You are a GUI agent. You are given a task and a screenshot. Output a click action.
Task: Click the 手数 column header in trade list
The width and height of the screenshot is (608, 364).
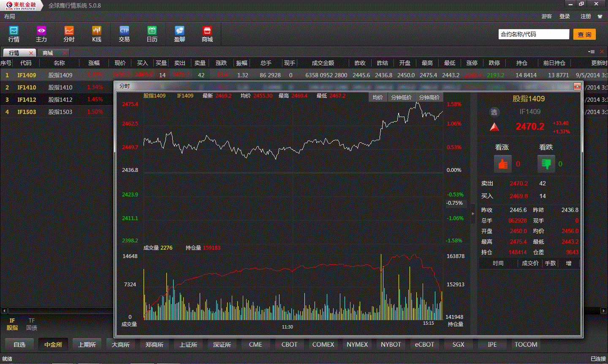550,263
